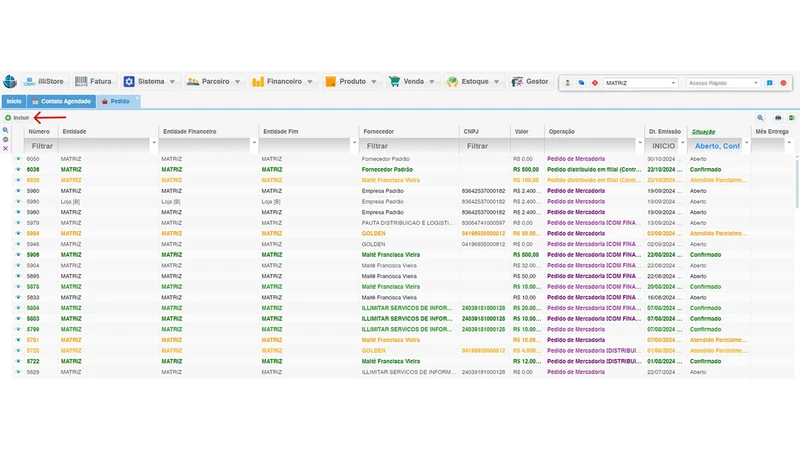Screen dimensions: 800x450
Task: Click 'Fornecedor Padrão' in order 6050 row
Action: pyautogui.click(x=385, y=159)
